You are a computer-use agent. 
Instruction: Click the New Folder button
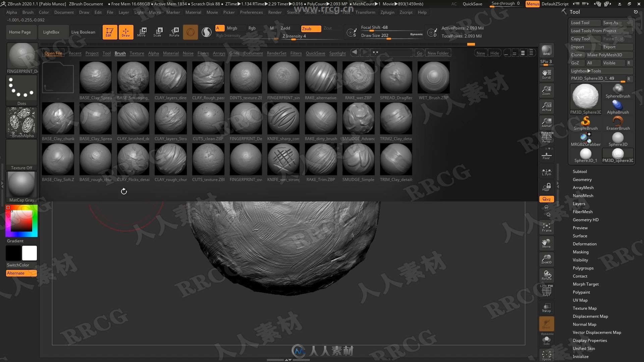pos(438,53)
